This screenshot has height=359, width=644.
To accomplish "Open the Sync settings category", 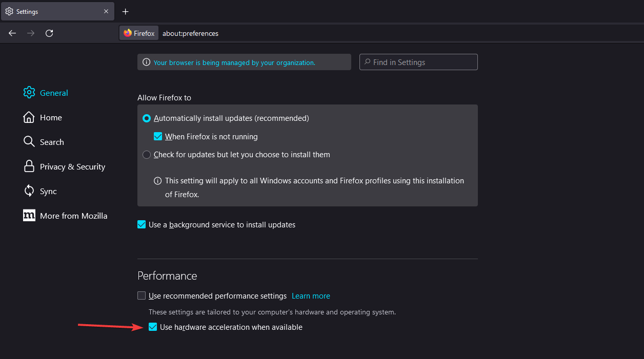I will [40, 191].
